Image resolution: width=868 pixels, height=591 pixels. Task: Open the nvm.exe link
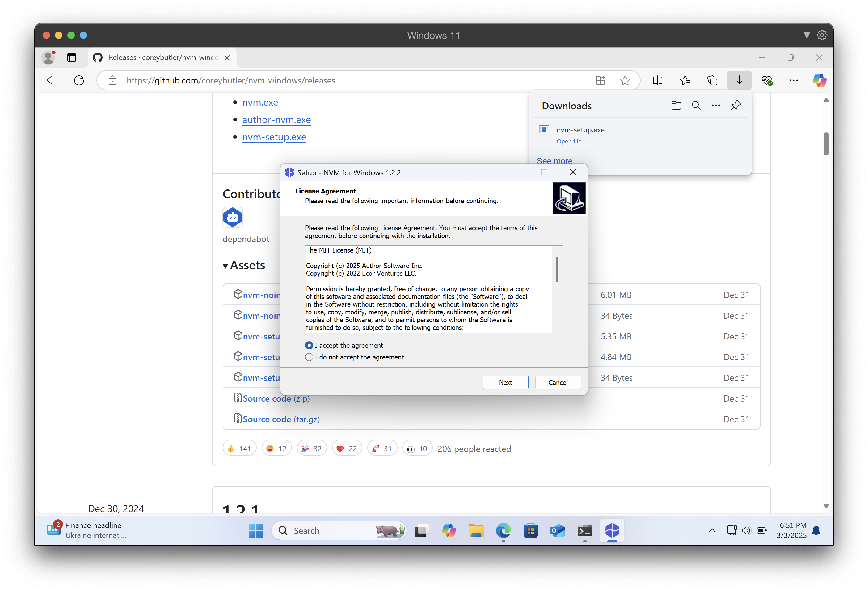pyautogui.click(x=260, y=102)
